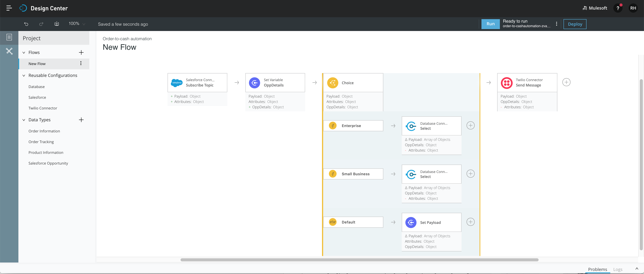The image size is (644, 274).
Task: Click the Run button
Action: tap(490, 24)
